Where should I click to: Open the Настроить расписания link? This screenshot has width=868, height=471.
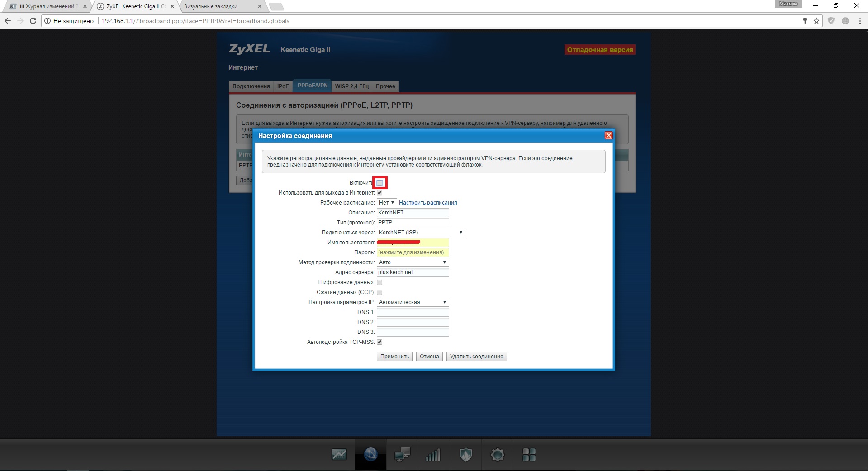(428, 203)
